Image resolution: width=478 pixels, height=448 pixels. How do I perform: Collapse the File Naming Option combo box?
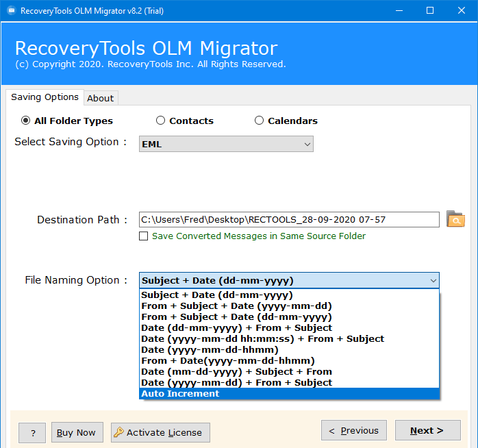pos(289,280)
